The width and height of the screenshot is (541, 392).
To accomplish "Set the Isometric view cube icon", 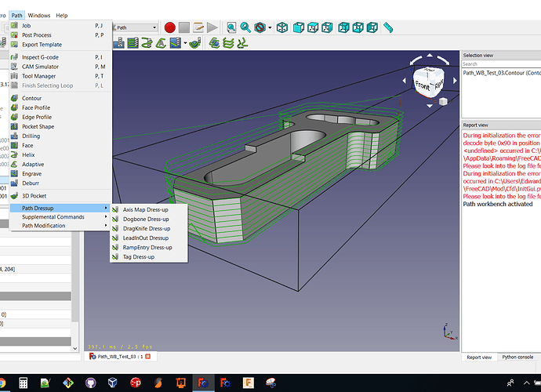I will 282,27.
